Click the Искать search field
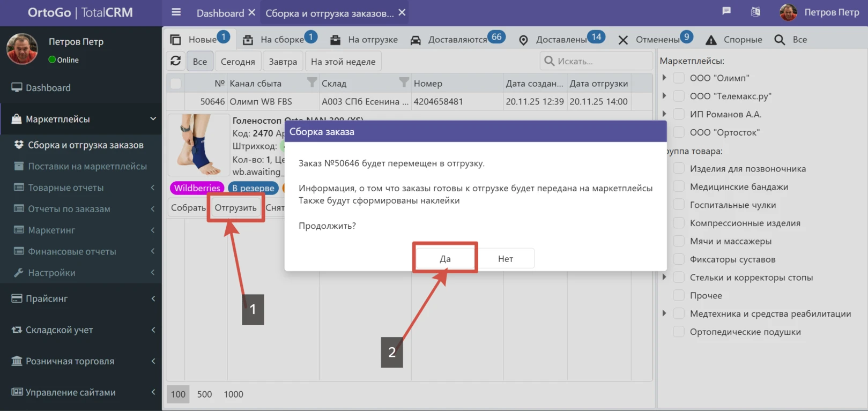This screenshot has height=411, width=868. pyautogui.click(x=600, y=61)
